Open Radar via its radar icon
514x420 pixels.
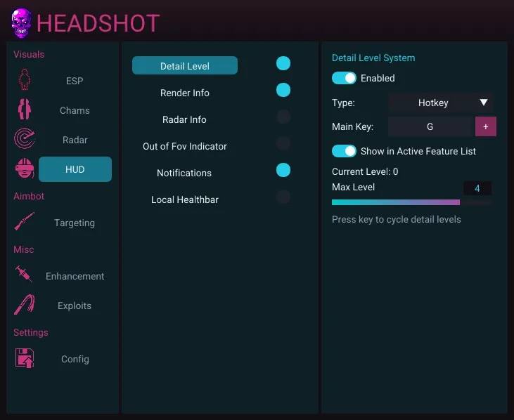25,140
